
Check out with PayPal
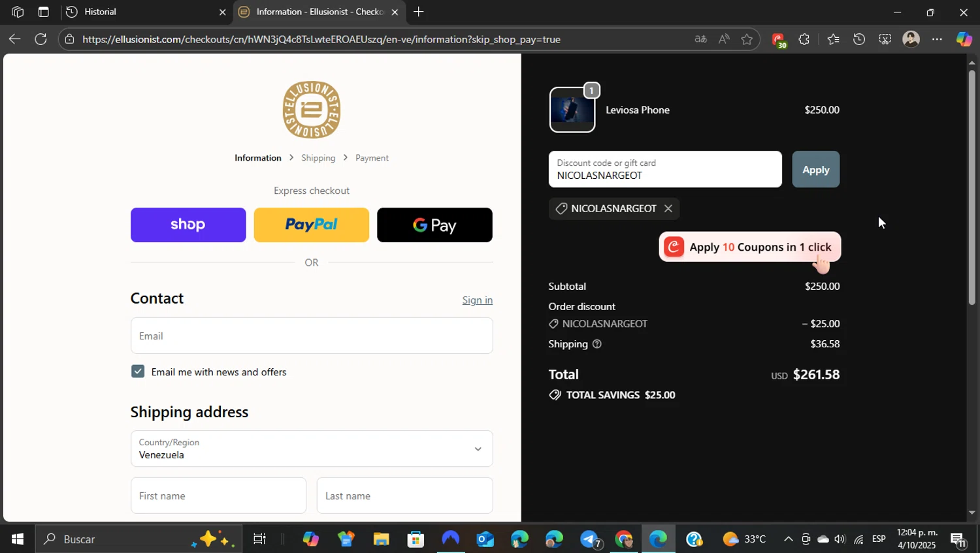(311, 225)
